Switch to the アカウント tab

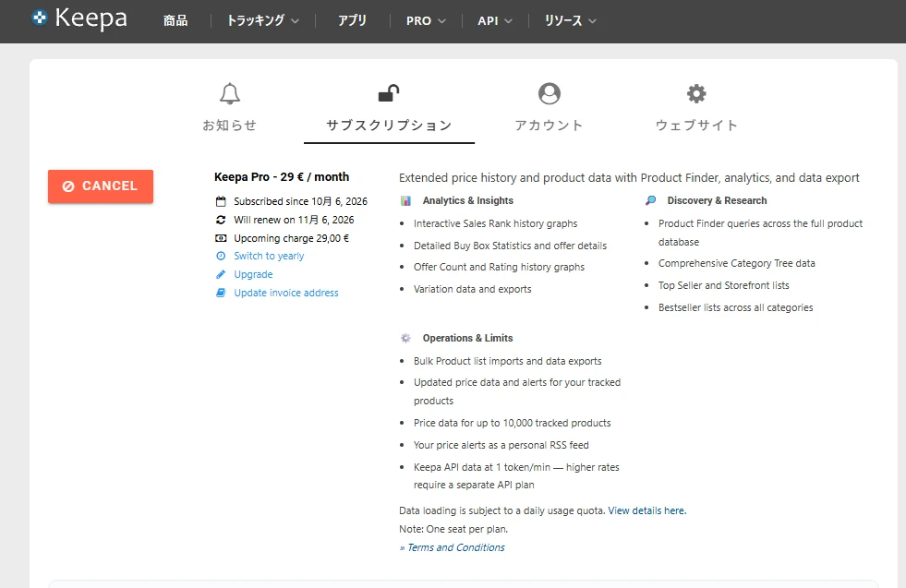pos(549,126)
